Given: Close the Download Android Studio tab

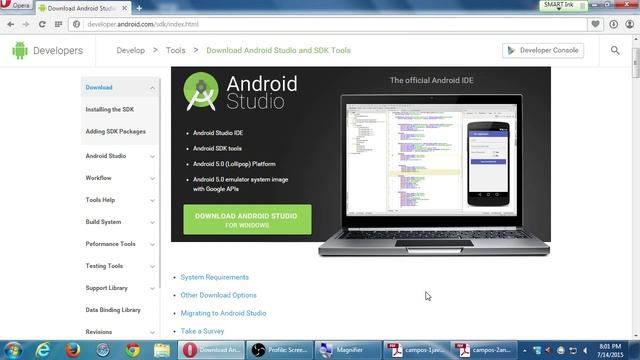Looking at the screenshot, I should point(124,8).
